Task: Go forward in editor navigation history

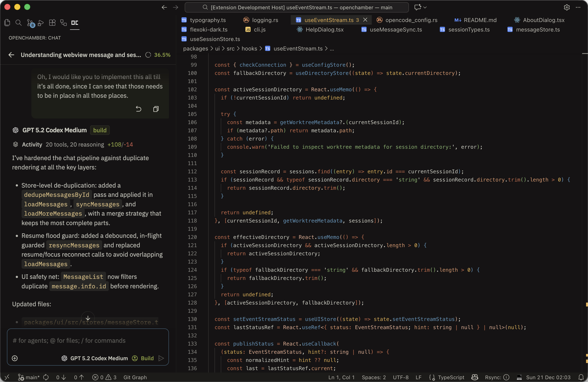Action: pos(176,7)
